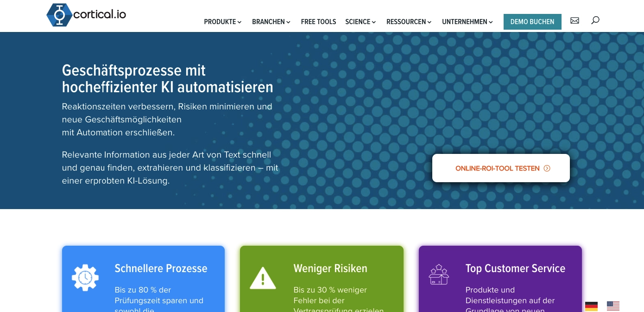Click ONLINE-ROI-TOOL TESTEN button
Screen dimensions: 644x312
[501, 168]
